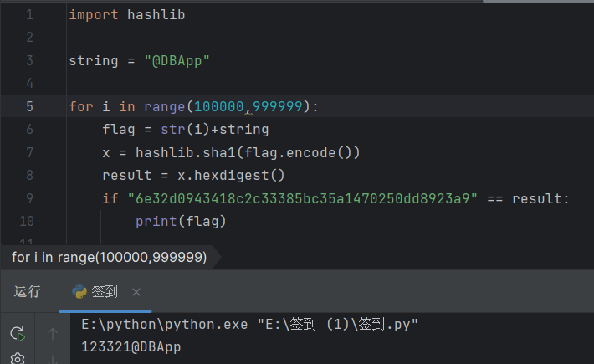Click 'range' on line 5
Viewport: 594px width, 364px height.
point(165,106)
